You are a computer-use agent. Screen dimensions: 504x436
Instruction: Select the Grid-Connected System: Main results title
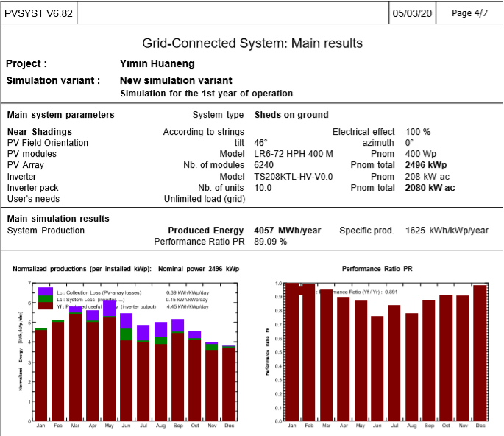coord(252,43)
